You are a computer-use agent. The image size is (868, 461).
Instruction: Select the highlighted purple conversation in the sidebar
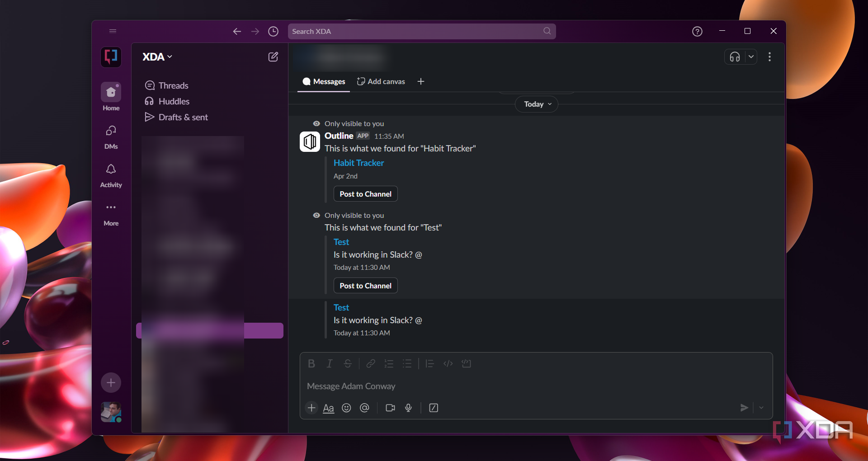click(x=210, y=330)
